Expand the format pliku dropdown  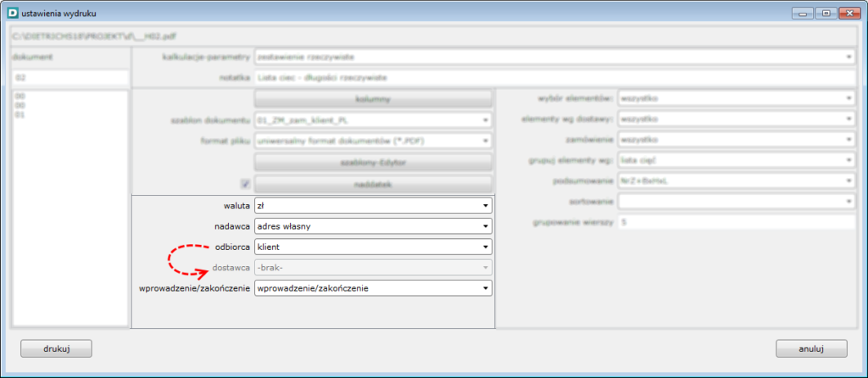[373, 141]
